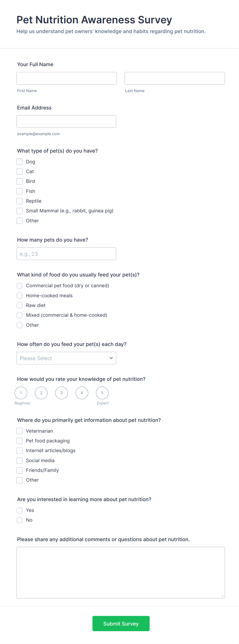The width and height of the screenshot is (239, 644).
Task: Rate nutrition knowledge as 1 Beginner
Action: click(21, 393)
